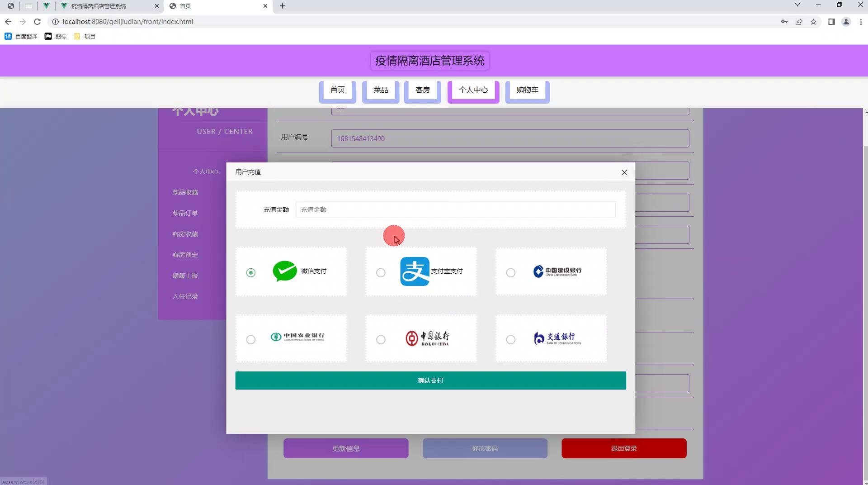Choose Bank of China radio option
Image resolution: width=868 pixels, height=485 pixels.
(381, 339)
